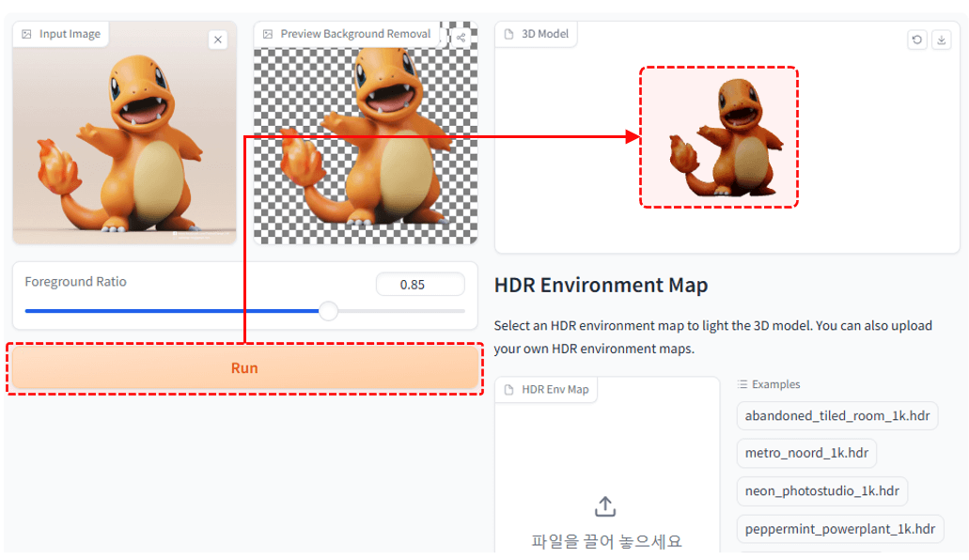Reset the 3D Model view with the undo icon
The width and height of the screenshot is (969, 560).
pos(917,39)
